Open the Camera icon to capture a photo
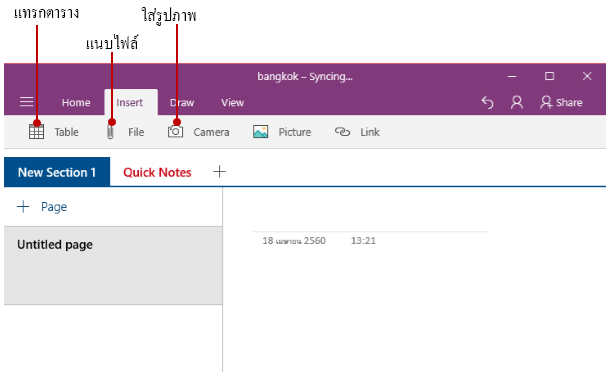The image size is (610, 375). pos(175,132)
